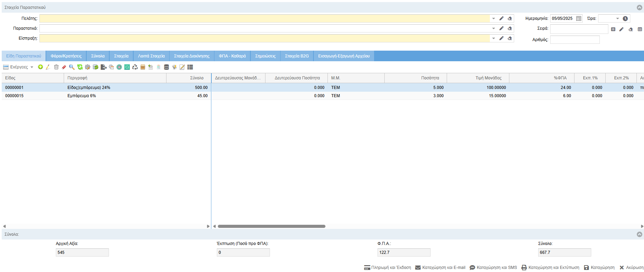Click the clock icon next to Ώρα
Screen dimensions: 644x272
pos(625,18)
